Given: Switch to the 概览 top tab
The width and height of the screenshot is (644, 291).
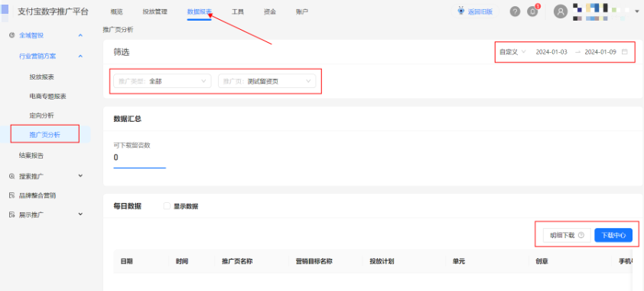Looking at the screenshot, I should [x=117, y=11].
